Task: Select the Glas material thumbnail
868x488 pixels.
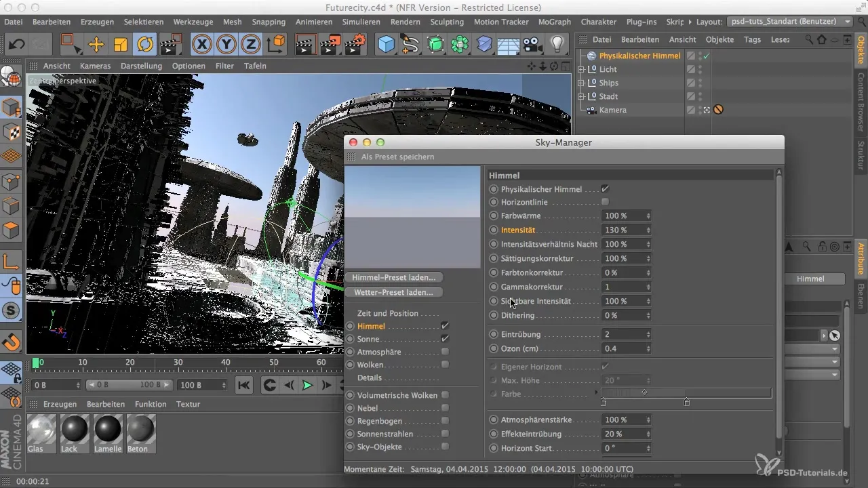Action: coord(42,434)
